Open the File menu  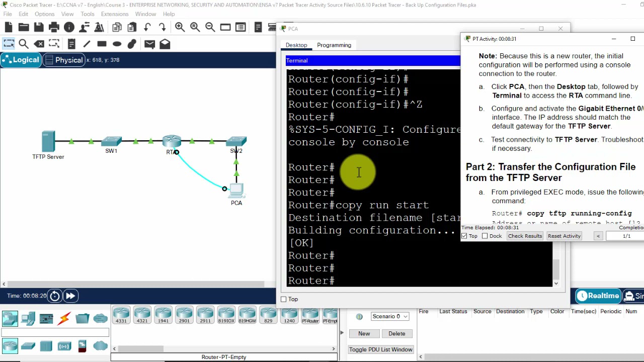(x=8, y=14)
